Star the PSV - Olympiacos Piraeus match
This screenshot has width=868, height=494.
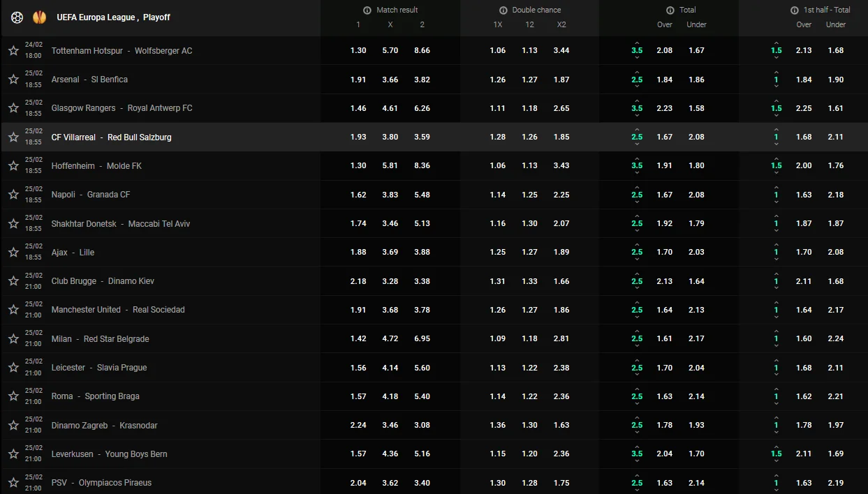pos(13,483)
